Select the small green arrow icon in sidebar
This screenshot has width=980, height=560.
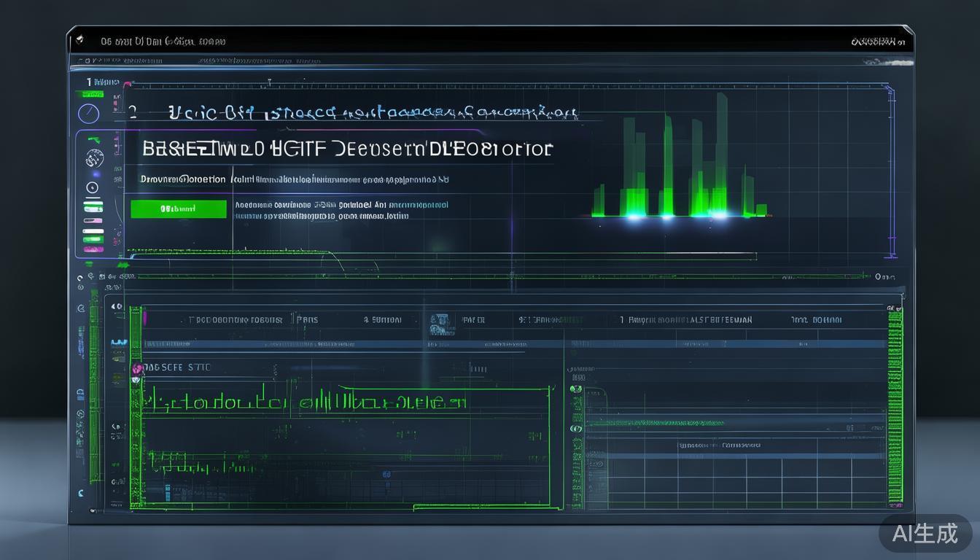(x=93, y=139)
